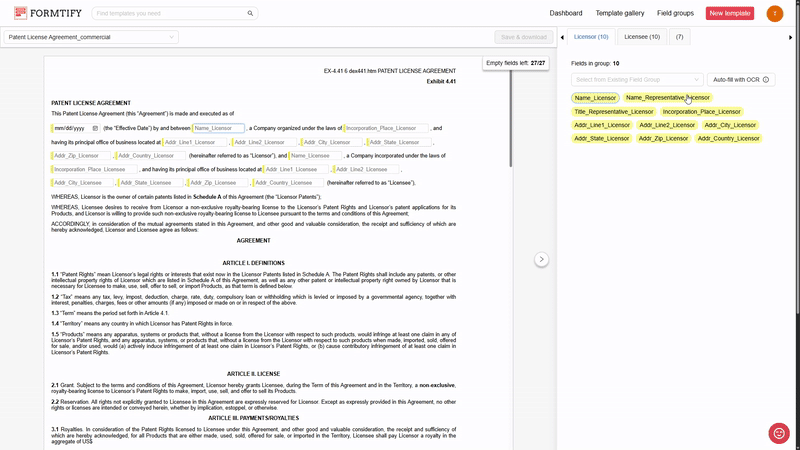Open Select from Existing Field Group dropdown
Screen dimensions: 800x450
(x=637, y=80)
